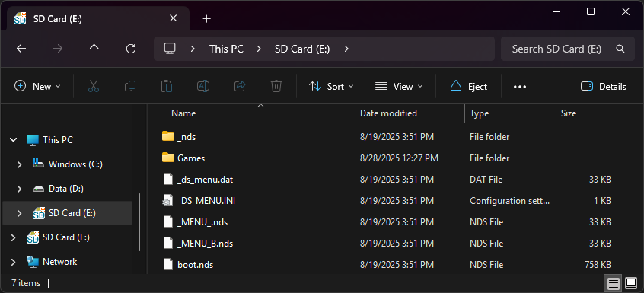The image size is (644, 293).
Task: Collapse the This PC tree node
Action: point(14,140)
